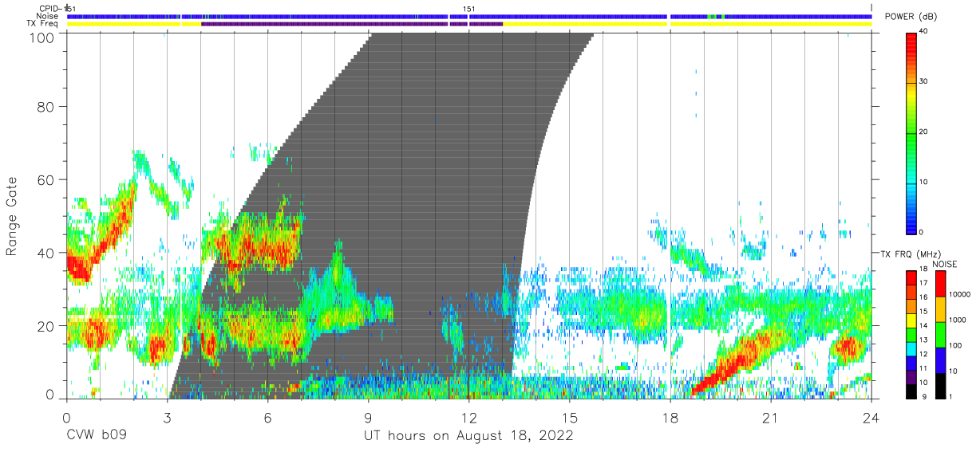The height and width of the screenshot is (452, 980).
Task: Select the 6 tick on UT hours axis
Action: point(268,417)
